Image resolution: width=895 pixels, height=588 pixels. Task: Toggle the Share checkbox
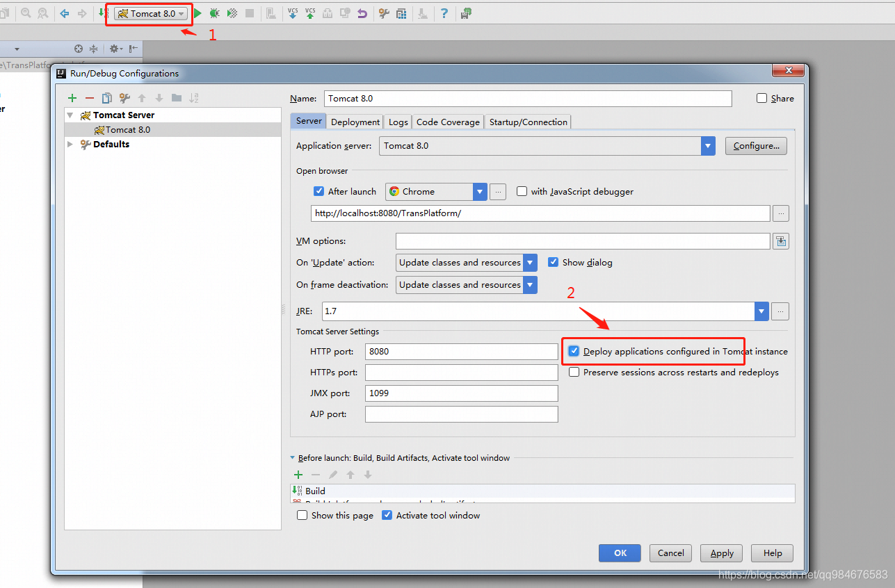click(x=762, y=98)
